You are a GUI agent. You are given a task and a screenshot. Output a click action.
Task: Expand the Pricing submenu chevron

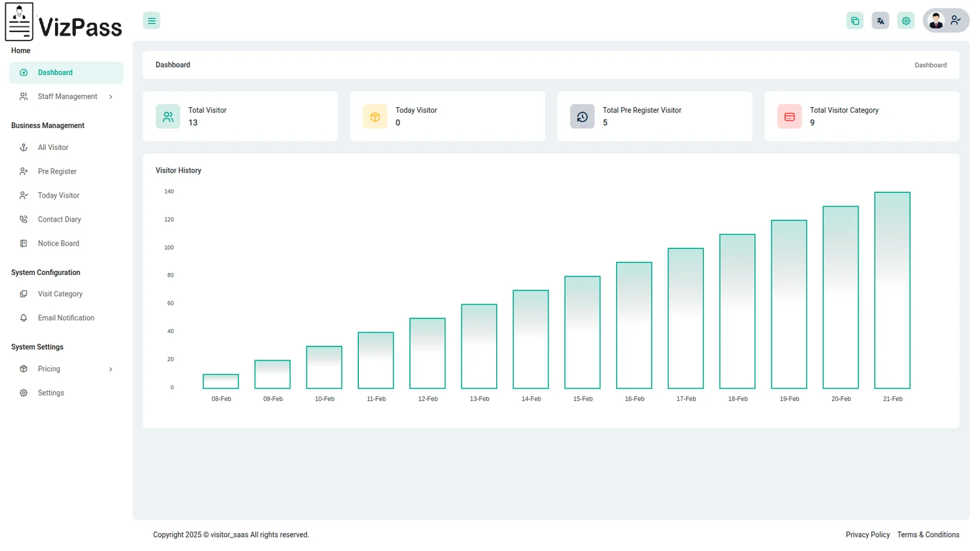pos(111,369)
